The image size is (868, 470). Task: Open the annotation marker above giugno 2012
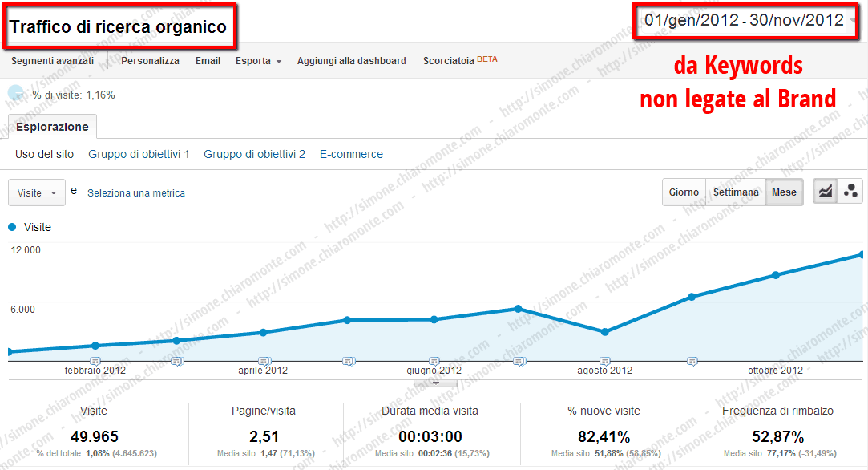(x=434, y=362)
